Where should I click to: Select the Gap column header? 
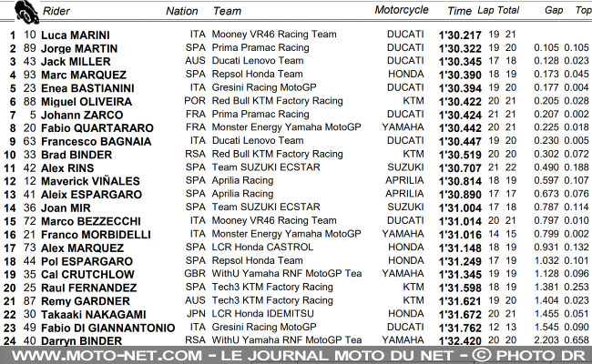[x=554, y=10]
